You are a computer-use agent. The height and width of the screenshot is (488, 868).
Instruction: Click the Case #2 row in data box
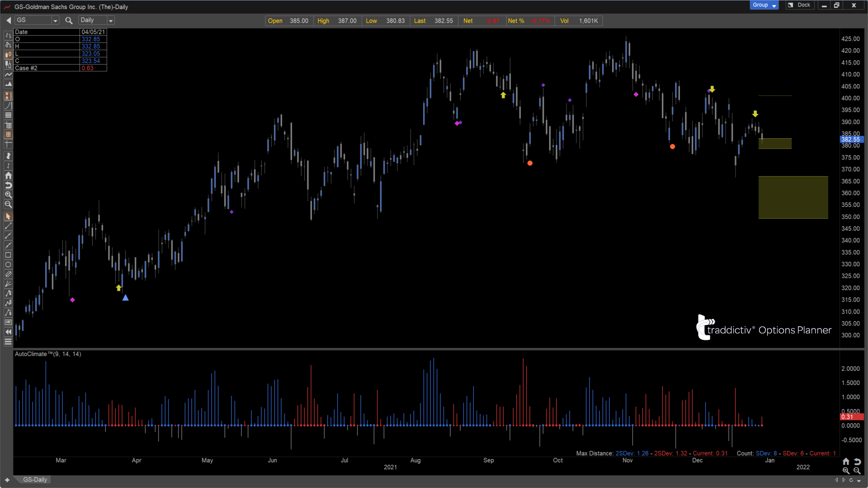tap(61, 68)
